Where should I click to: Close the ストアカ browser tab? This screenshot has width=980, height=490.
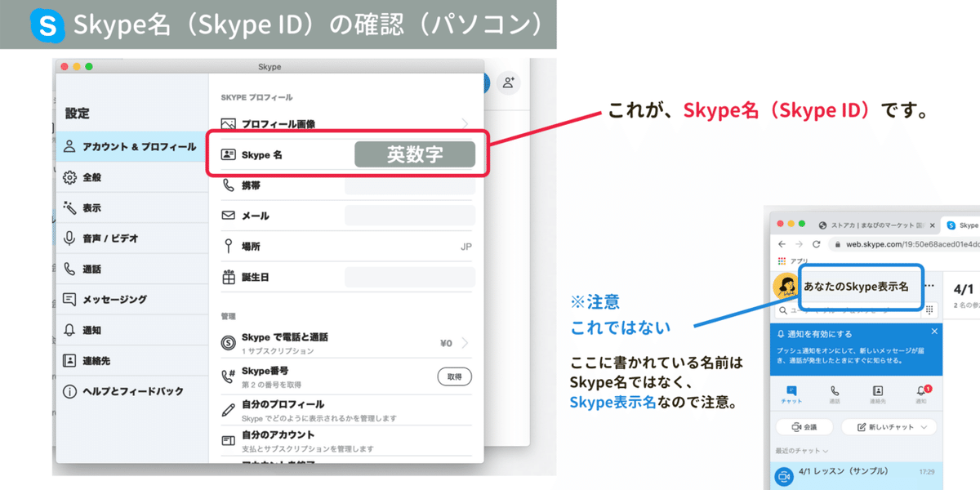934,225
